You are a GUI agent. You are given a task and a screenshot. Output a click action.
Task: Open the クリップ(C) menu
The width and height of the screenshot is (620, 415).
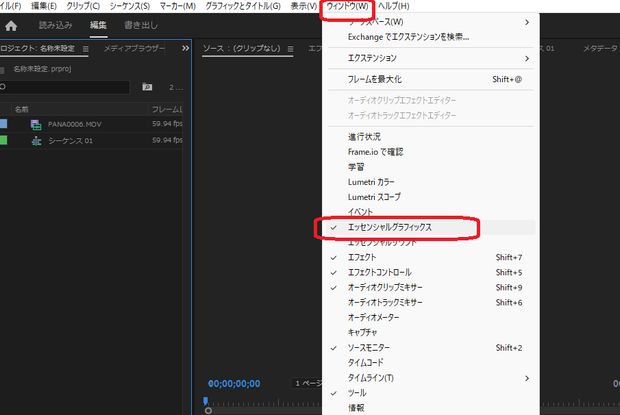tap(83, 6)
